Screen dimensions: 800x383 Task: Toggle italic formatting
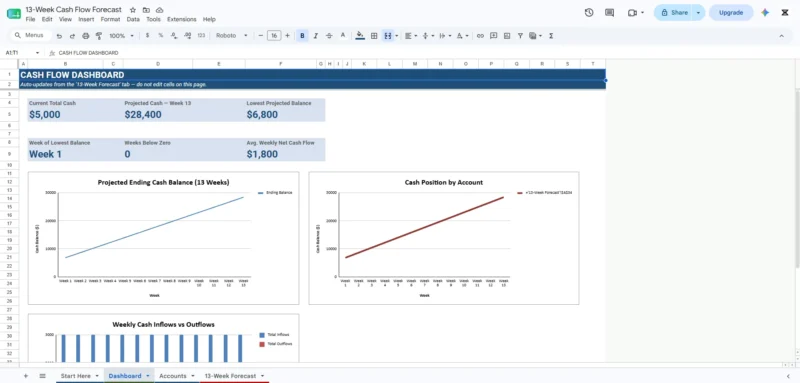(x=316, y=36)
